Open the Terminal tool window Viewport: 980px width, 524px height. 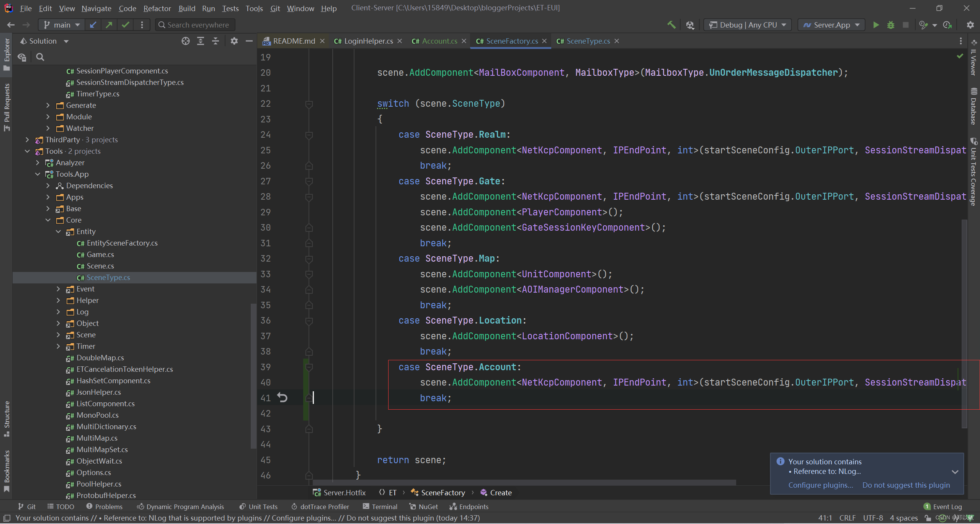[380, 506]
